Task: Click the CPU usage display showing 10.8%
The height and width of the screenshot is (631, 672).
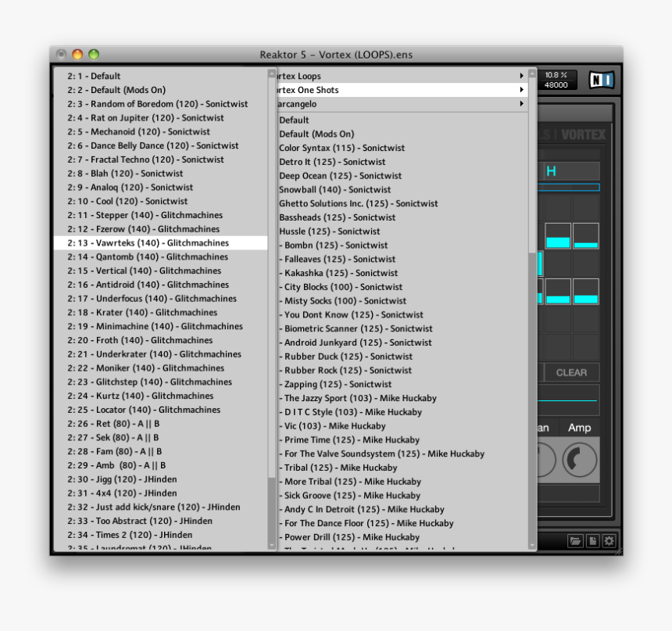Action: coord(558,76)
